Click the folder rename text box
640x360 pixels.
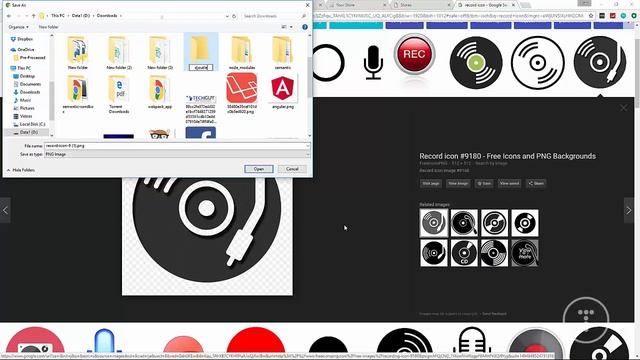(x=201, y=68)
